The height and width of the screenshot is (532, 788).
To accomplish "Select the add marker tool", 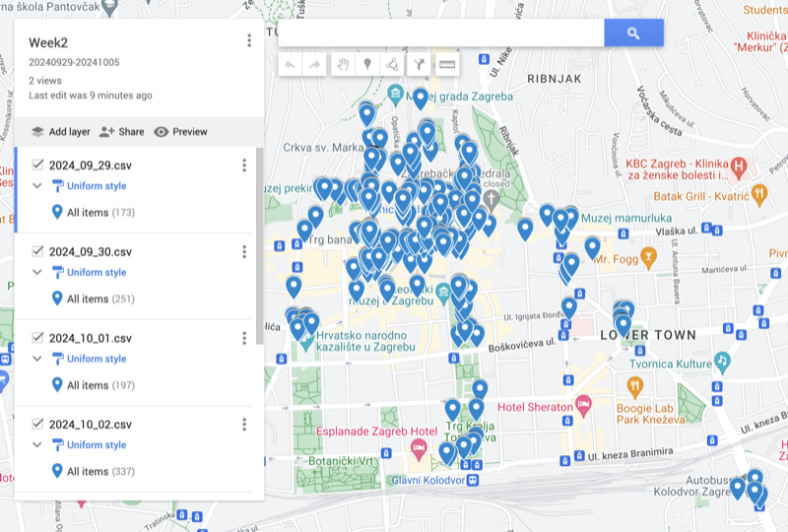I will click(x=368, y=65).
